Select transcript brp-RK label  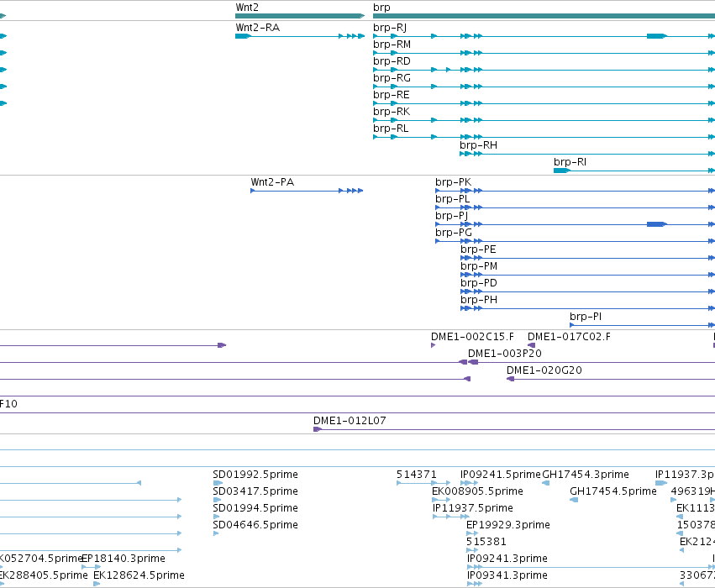(x=392, y=112)
